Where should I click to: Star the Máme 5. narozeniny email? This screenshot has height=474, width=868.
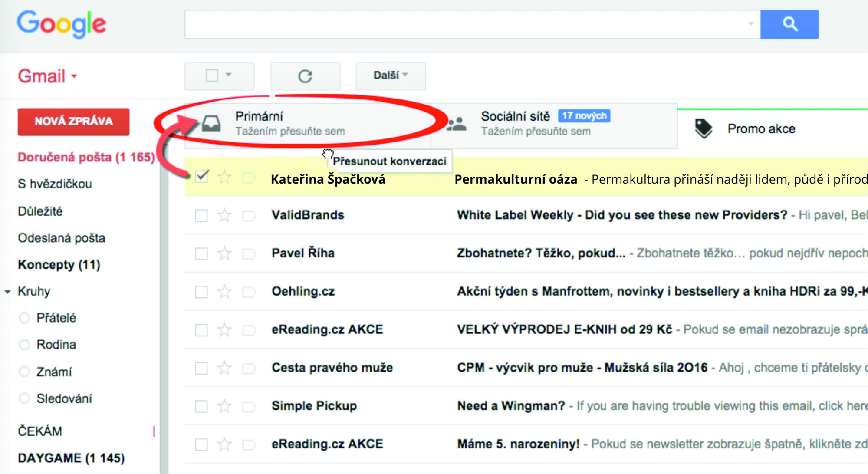point(224,444)
